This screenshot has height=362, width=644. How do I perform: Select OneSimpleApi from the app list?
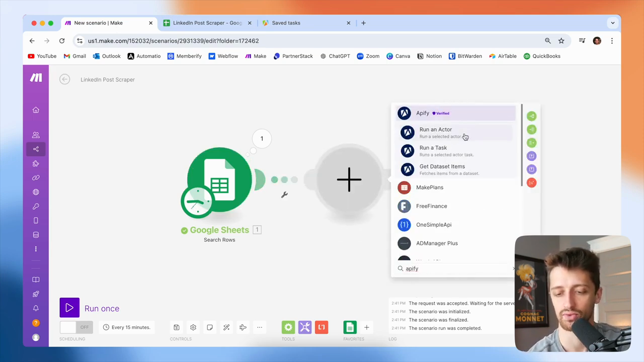coord(456,225)
